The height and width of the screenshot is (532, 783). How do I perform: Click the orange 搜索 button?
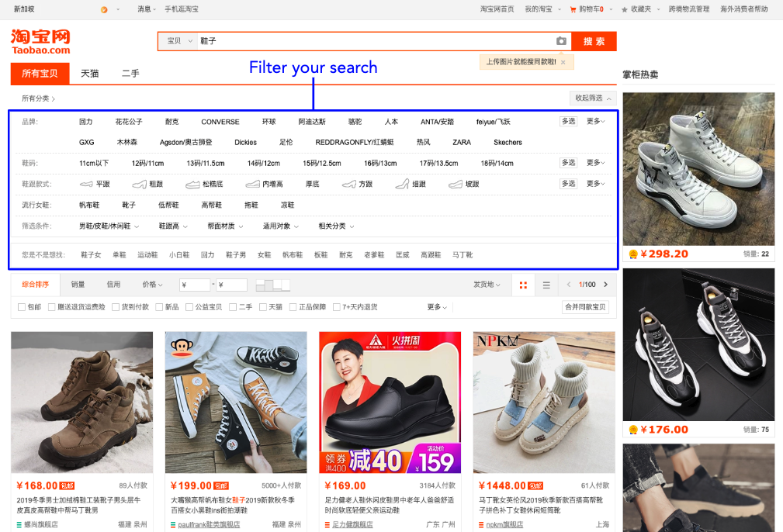coord(594,41)
